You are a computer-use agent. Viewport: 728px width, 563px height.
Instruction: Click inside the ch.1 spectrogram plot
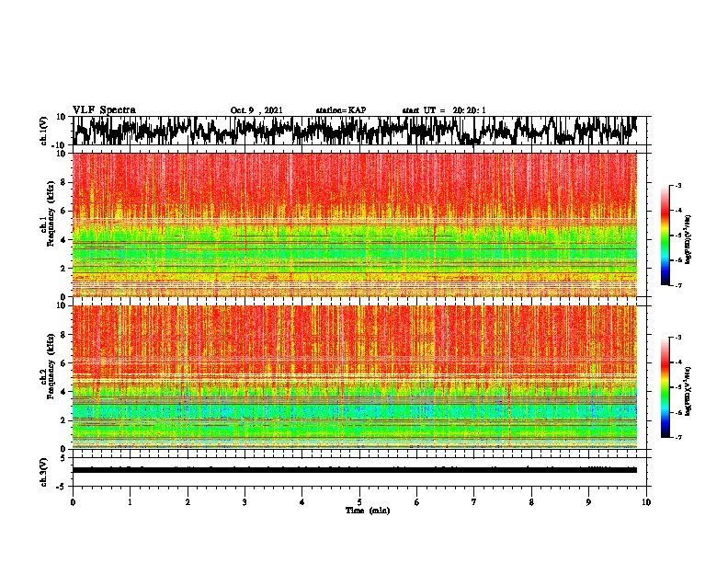click(x=355, y=224)
